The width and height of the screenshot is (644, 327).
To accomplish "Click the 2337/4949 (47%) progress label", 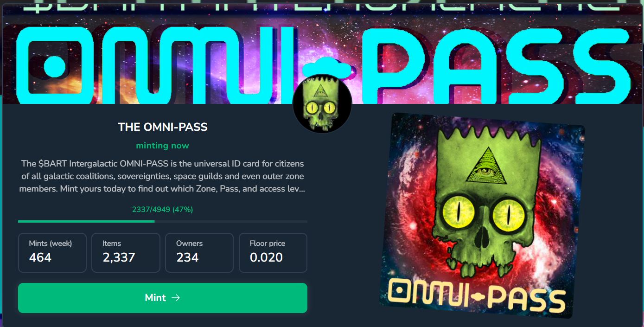I will (x=163, y=210).
